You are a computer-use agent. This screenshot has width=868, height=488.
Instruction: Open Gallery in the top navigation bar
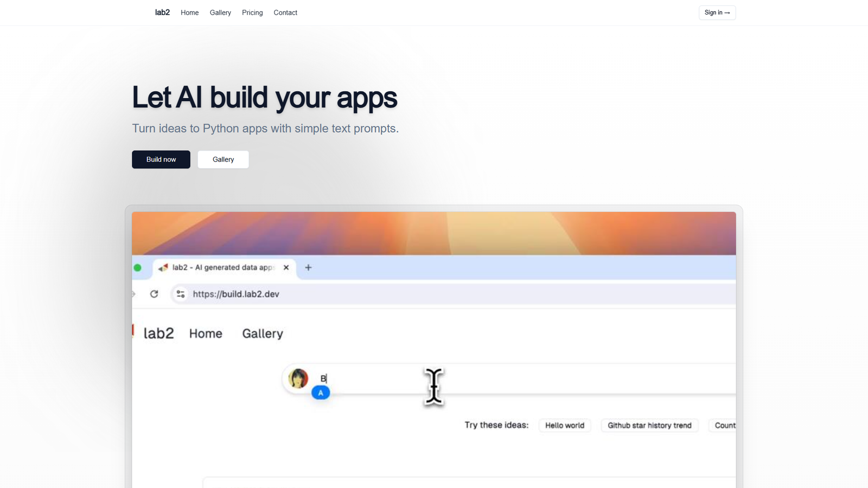pyautogui.click(x=220, y=12)
